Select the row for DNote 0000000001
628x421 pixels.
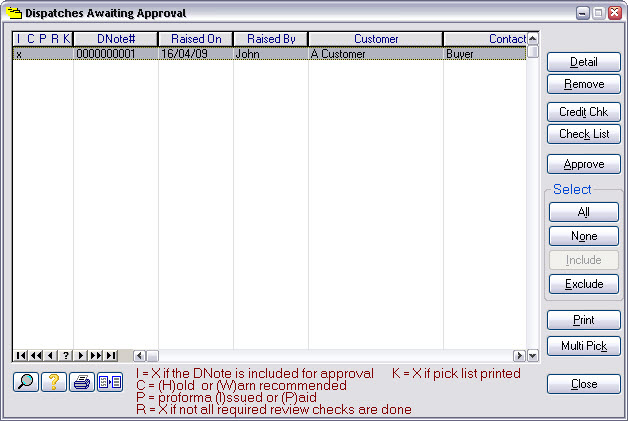point(270,54)
